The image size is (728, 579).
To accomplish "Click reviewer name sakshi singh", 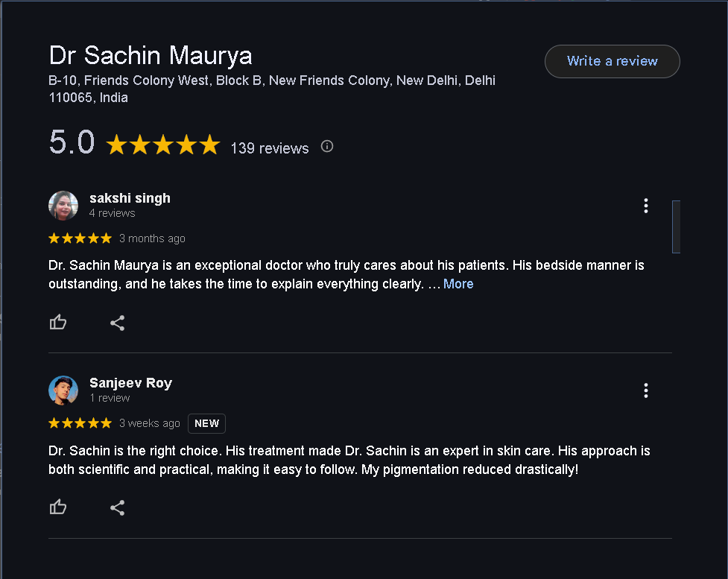I will [x=130, y=198].
